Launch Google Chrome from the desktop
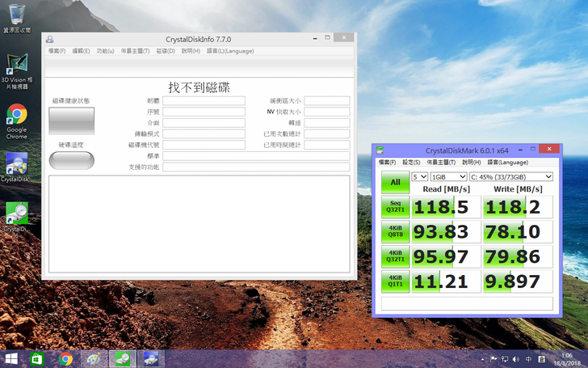The image size is (588, 368). point(16,116)
